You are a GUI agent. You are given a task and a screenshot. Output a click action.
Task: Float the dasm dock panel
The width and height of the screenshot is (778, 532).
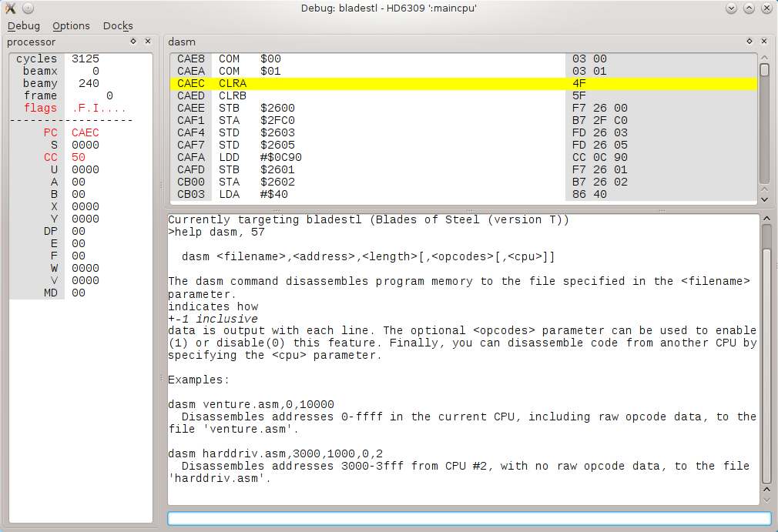click(749, 42)
